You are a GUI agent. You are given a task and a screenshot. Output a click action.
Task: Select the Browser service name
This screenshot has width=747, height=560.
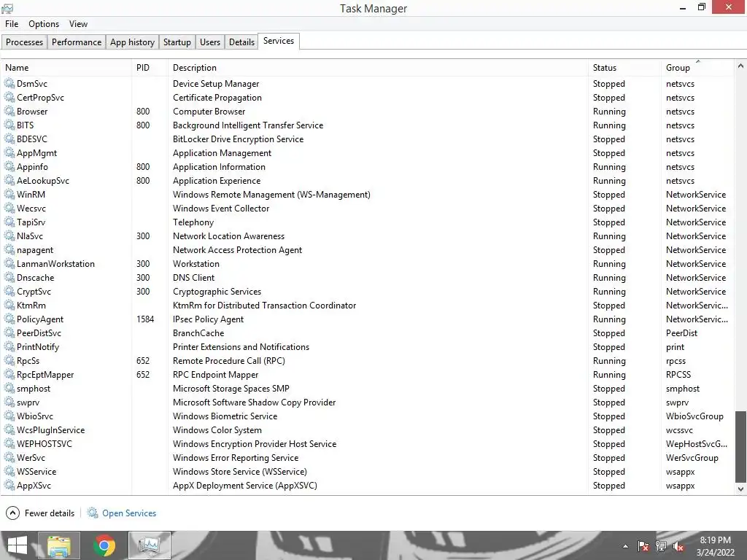[x=32, y=112]
